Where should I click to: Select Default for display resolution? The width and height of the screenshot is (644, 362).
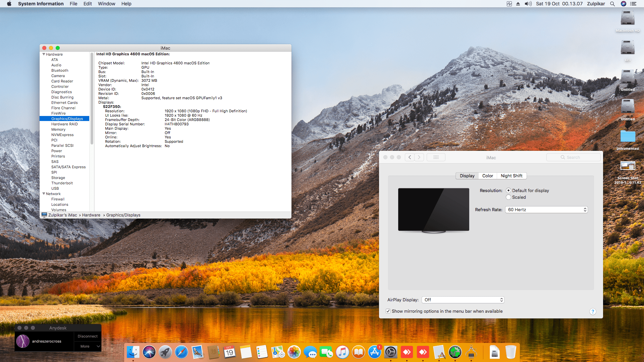point(508,190)
